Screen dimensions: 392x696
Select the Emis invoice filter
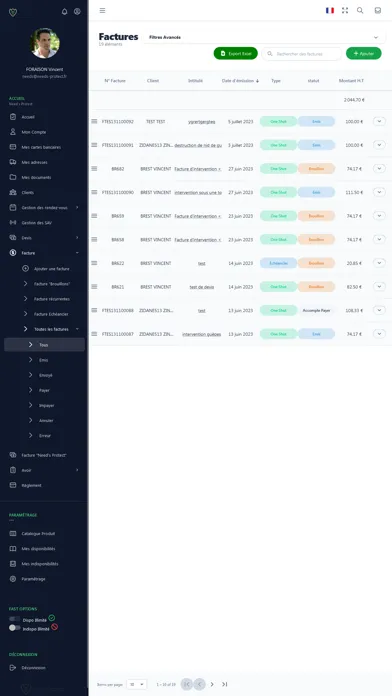click(x=44, y=360)
